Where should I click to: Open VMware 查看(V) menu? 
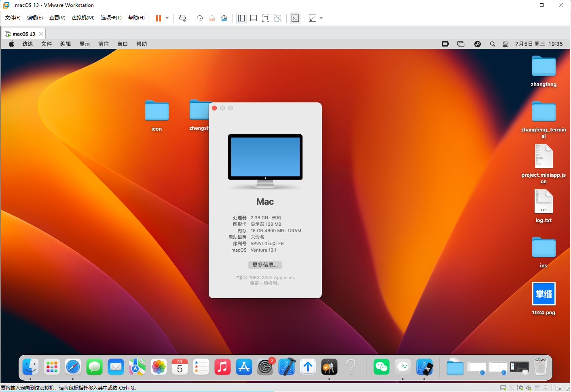click(57, 18)
